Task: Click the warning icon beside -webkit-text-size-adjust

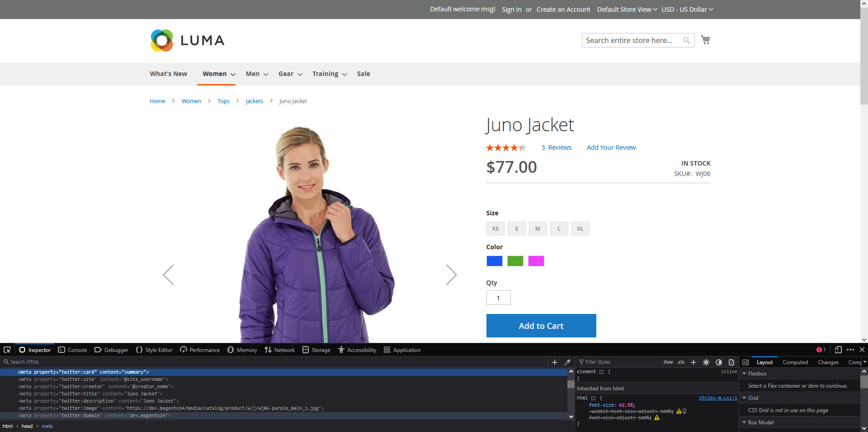Action: [679, 411]
